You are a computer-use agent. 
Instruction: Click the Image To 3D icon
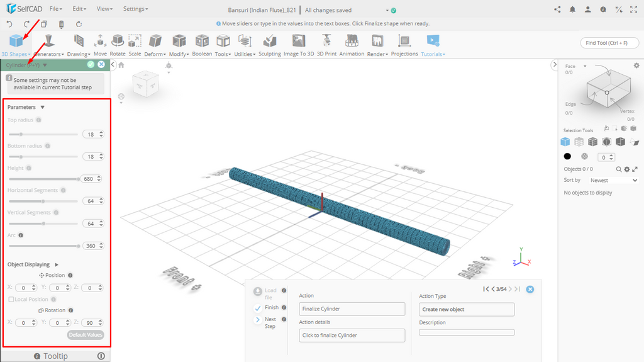click(x=299, y=44)
